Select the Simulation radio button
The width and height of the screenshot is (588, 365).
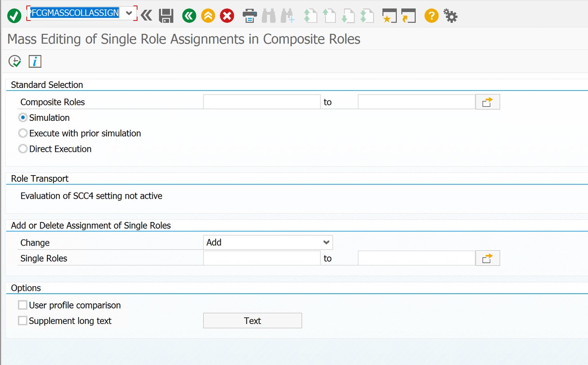pyautogui.click(x=23, y=117)
